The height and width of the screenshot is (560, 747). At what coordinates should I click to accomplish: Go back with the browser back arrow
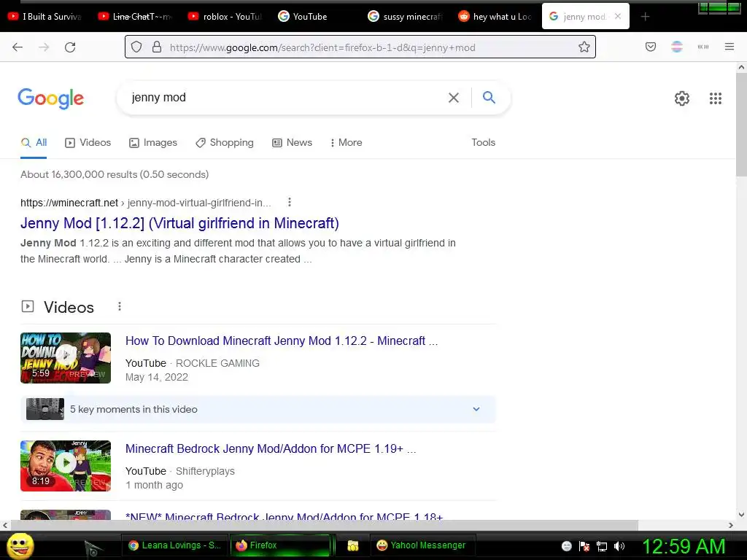click(x=18, y=47)
